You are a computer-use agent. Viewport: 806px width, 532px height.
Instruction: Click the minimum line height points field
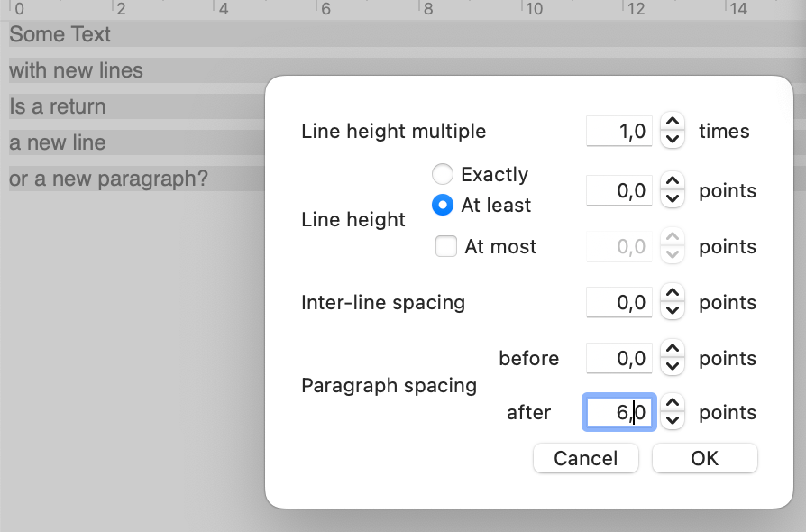(619, 190)
